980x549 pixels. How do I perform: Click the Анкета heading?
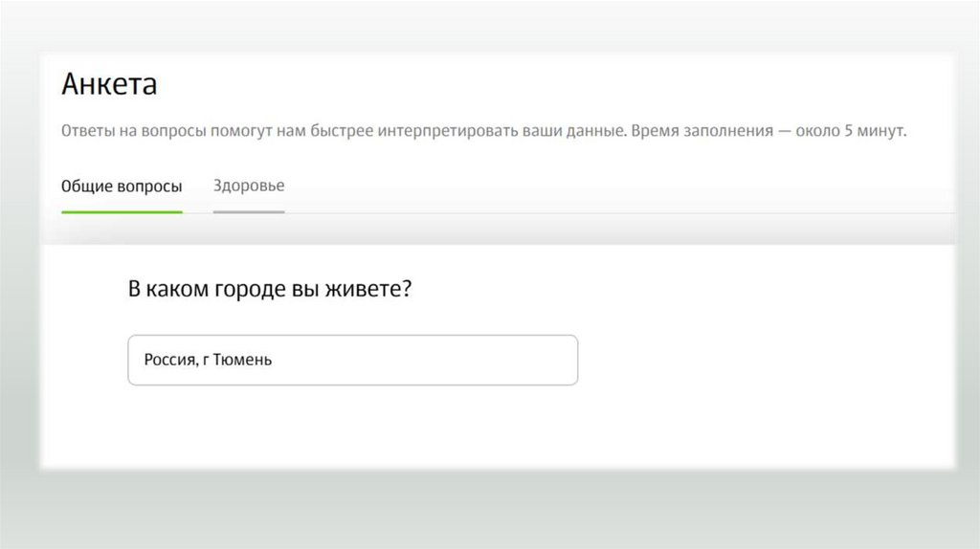point(109,85)
